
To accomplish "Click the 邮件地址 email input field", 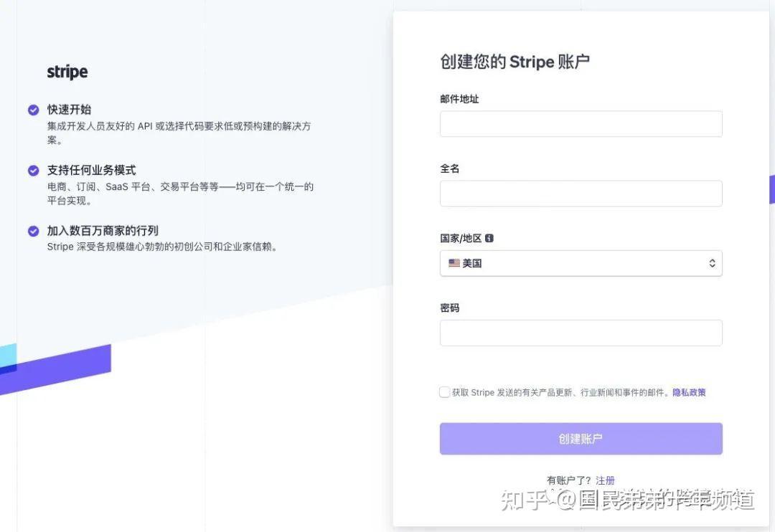I will tap(581, 123).
